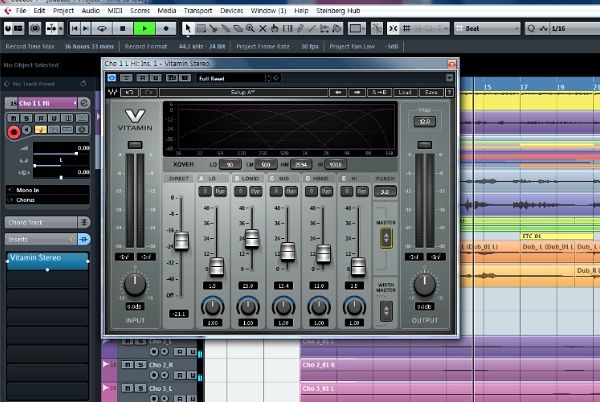Click the transport Record button
The width and height of the screenshot is (600, 402).
pyautogui.click(x=166, y=28)
